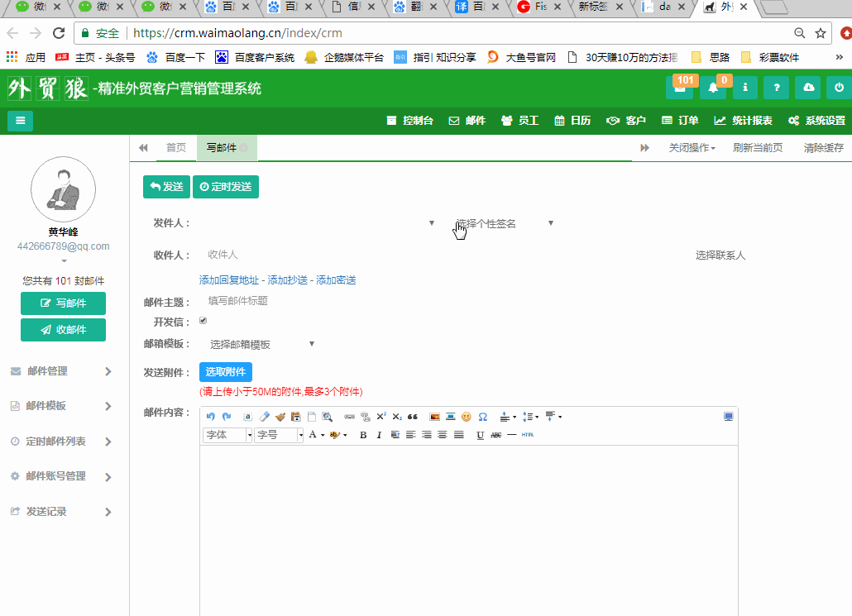Open the 选择邮箱模板 template dropdown
Viewport: 852px width, 616px height.
coord(261,344)
